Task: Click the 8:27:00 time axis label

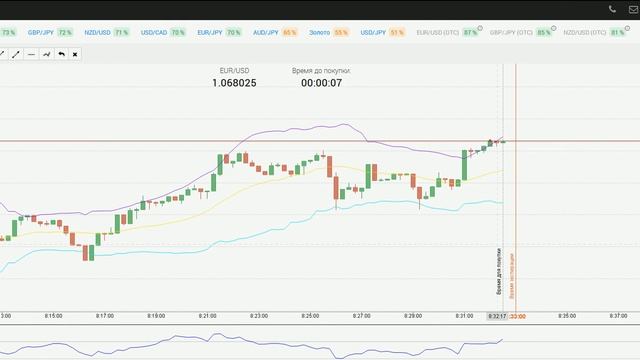Action: click(362, 316)
